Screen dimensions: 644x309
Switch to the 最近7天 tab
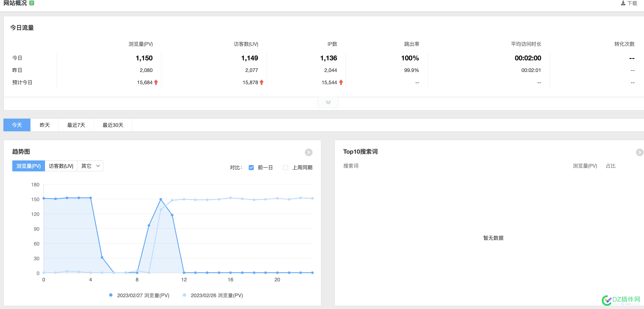(x=76, y=125)
